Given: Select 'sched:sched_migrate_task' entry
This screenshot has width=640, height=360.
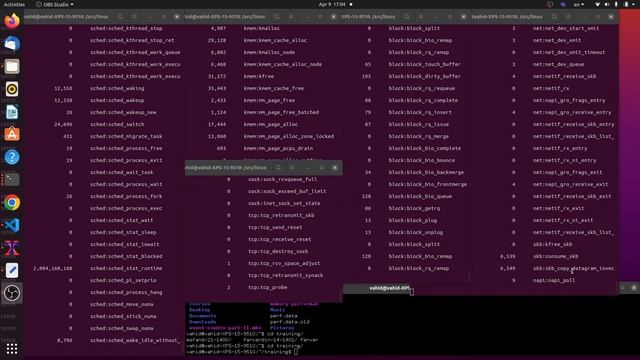Looking at the screenshot, I should [x=126, y=136].
